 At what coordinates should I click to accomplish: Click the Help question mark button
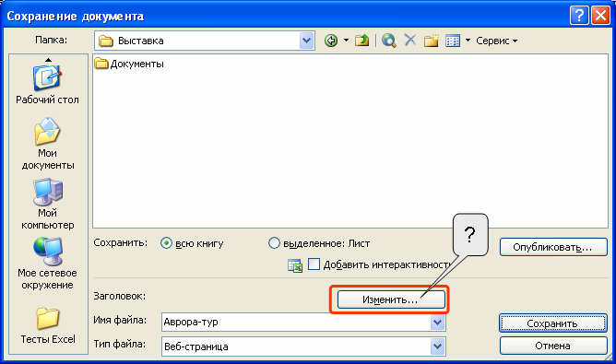pyautogui.click(x=579, y=16)
